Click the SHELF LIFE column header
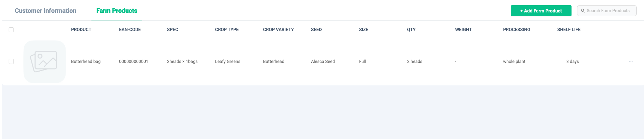The width and height of the screenshot is (644, 139). [569, 30]
